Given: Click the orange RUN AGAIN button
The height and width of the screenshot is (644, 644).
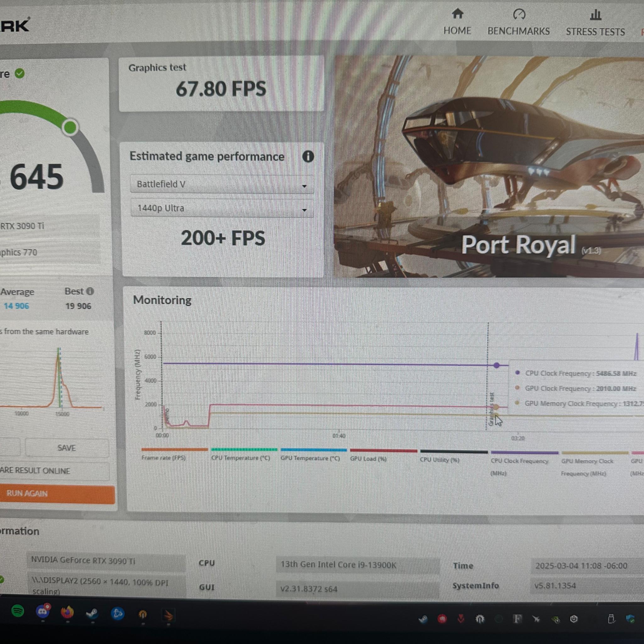Looking at the screenshot, I should click(x=57, y=494).
